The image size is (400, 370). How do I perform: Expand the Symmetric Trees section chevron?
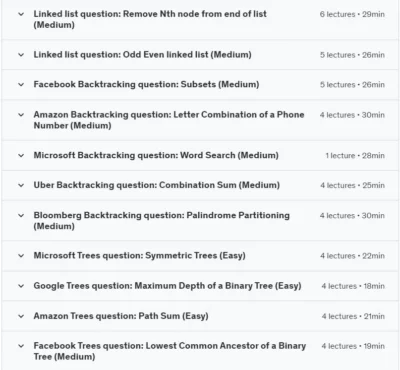pyautogui.click(x=21, y=256)
